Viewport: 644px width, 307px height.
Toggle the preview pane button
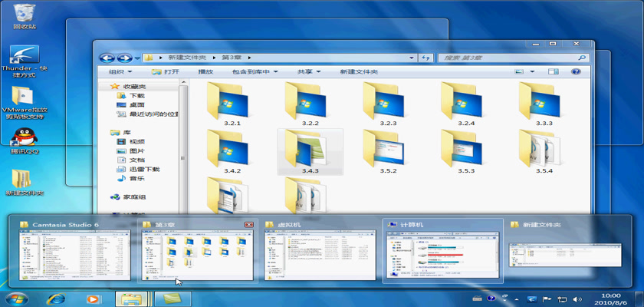pos(553,72)
